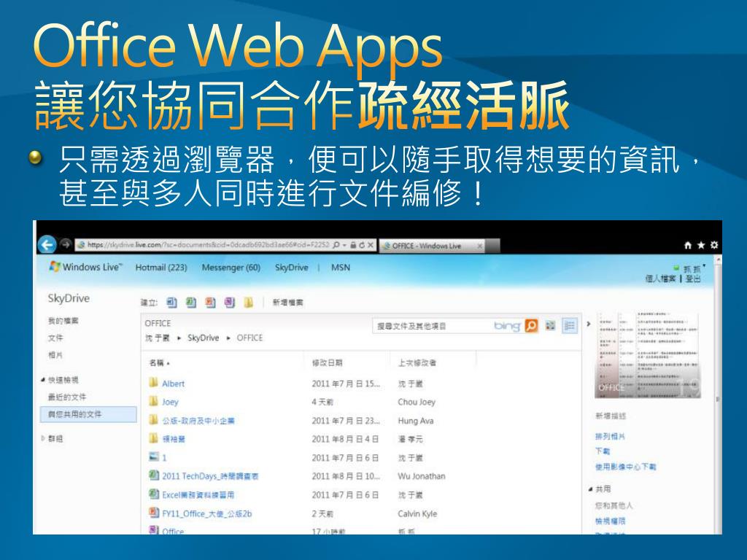Click PowerPoint icon beside FY11_Office file
This screenshot has width=747, height=560.
pos(153,513)
